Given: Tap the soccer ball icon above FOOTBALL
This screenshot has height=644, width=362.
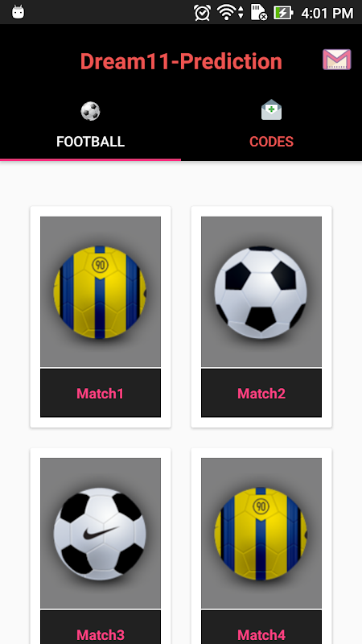Looking at the screenshot, I should tap(90, 111).
